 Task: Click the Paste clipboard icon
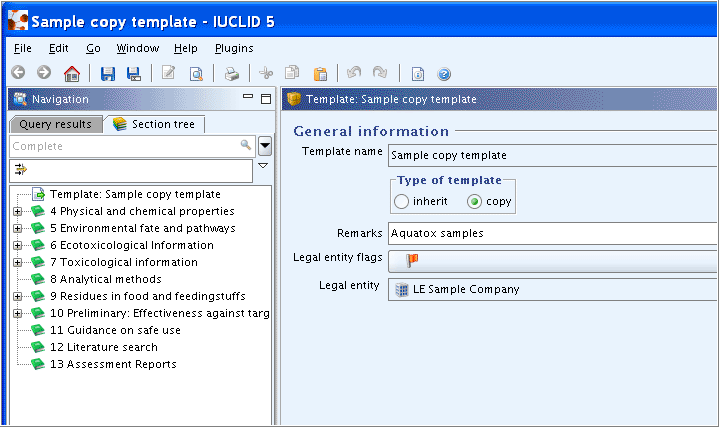click(x=320, y=73)
